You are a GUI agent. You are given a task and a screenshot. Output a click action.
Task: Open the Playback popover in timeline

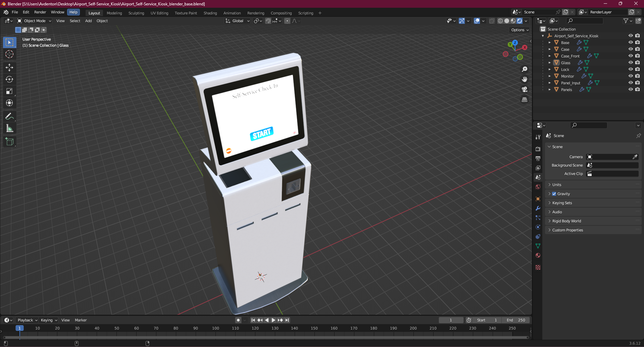[x=27, y=320]
